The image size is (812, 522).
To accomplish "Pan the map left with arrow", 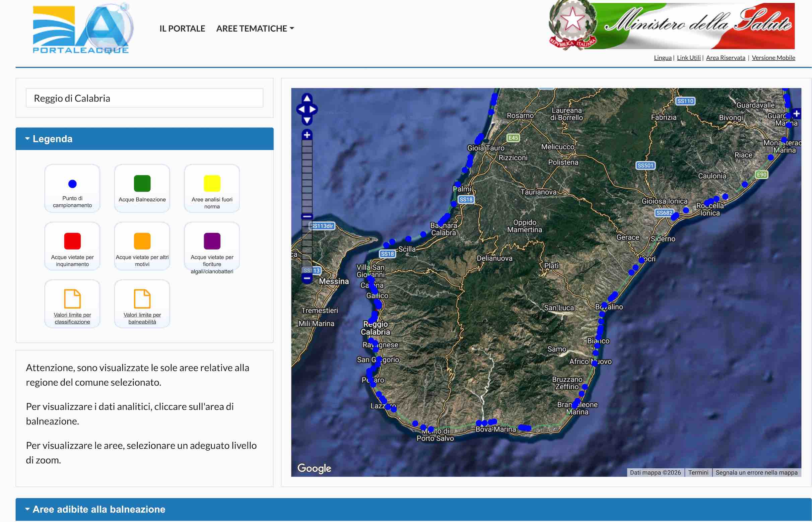I will coord(300,109).
